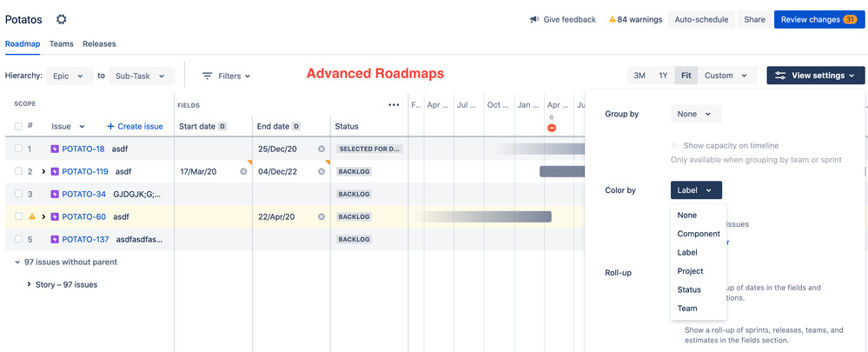
Task: Click the SELECTED FOR D... status lozenge
Action: click(369, 149)
